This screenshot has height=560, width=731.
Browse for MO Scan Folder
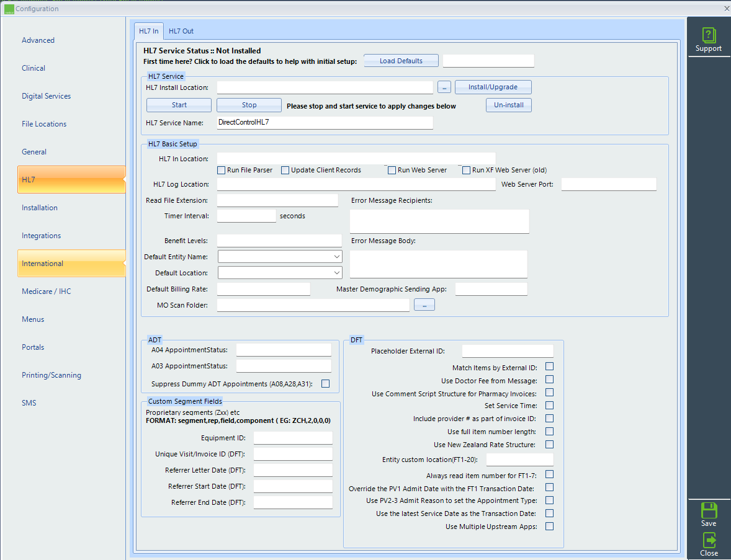[424, 305]
